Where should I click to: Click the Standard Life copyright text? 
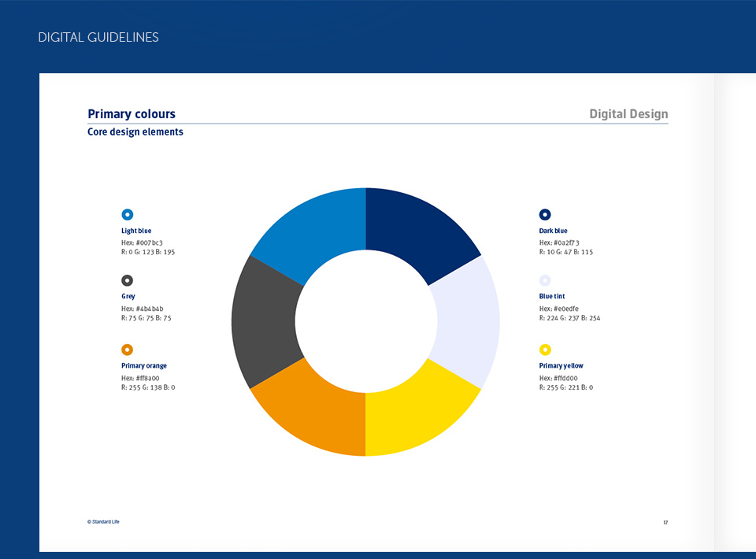(103, 521)
